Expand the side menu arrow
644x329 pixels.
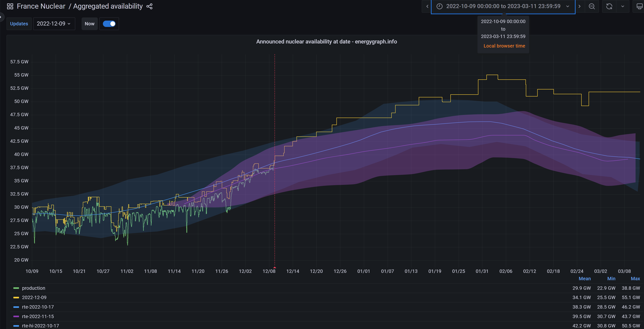[x=1, y=17]
